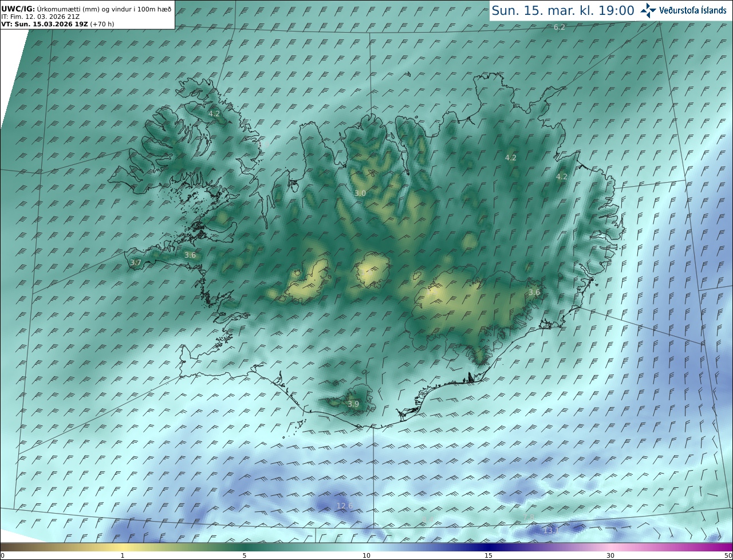733x560 pixels.
Task: Click the 3.7 value label on the map
Action: 135,262
